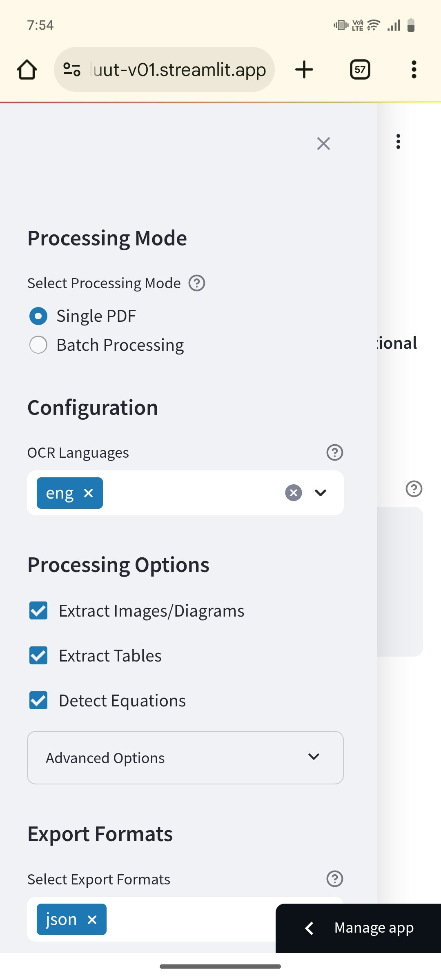Open a new tab with plus icon
This screenshot has width=441, height=980.
click(x=304, y=69)
